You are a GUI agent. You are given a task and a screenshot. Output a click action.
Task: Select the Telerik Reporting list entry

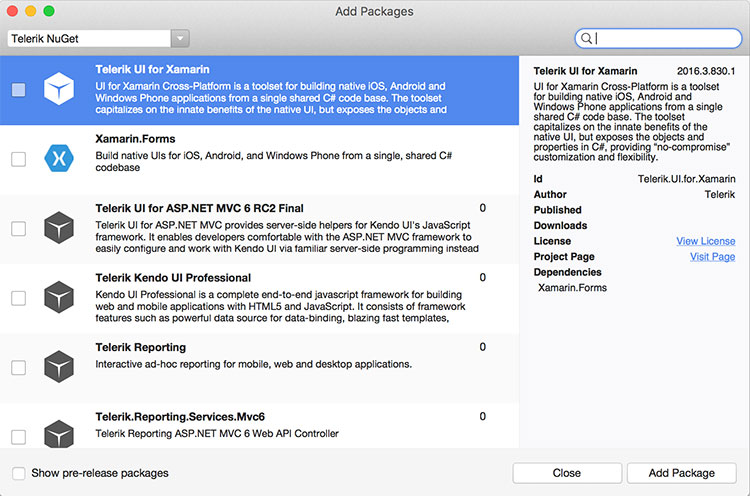pyautogui.click(x=259, y=368)
